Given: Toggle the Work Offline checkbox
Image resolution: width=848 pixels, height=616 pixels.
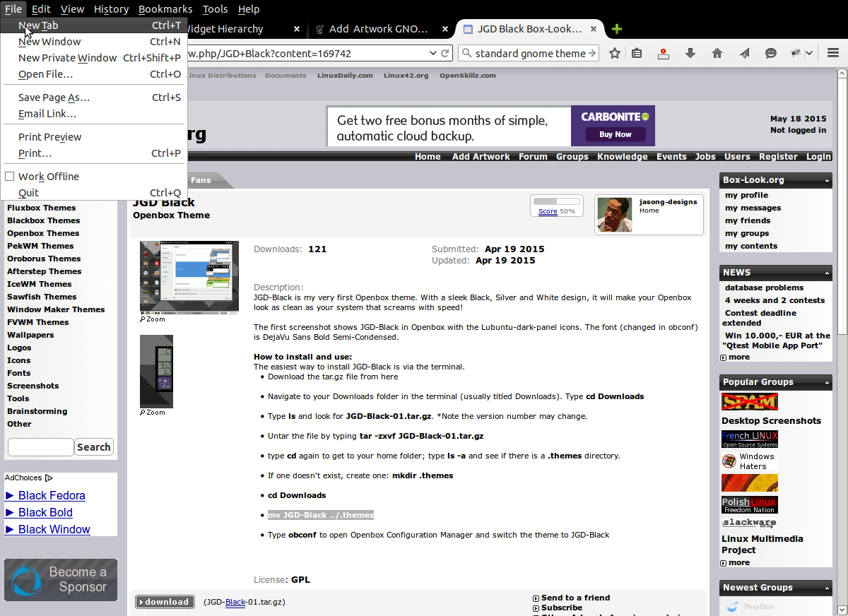Looking at the screenshot, I should [x=10, y=177].
